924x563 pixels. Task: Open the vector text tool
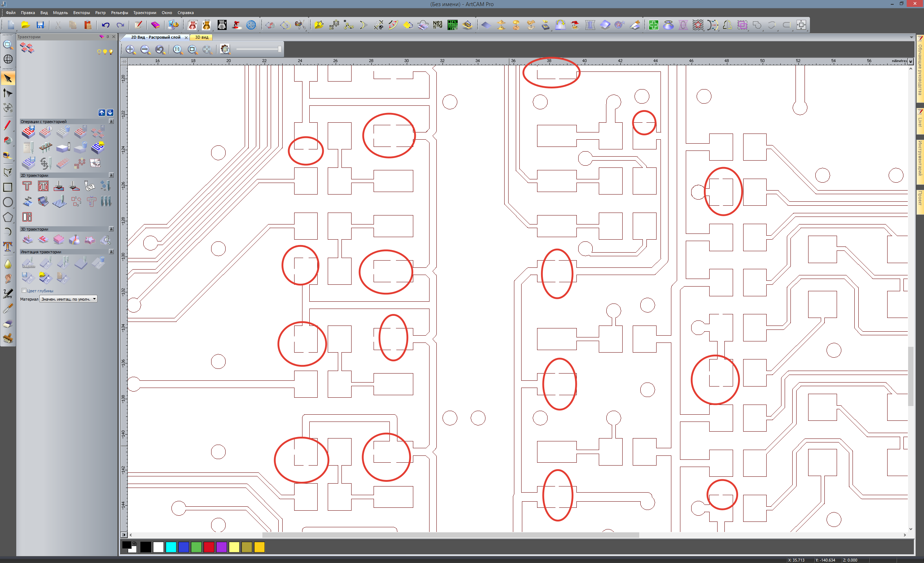click(x=8, y=246)
